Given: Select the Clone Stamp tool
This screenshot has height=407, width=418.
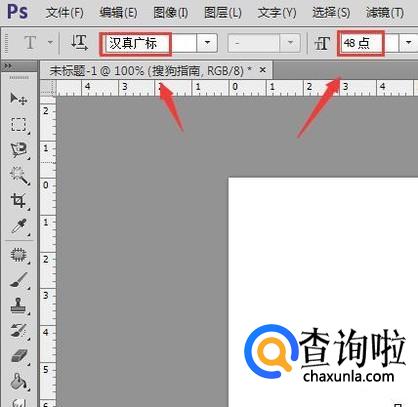Looking at the screenshot, I should click(18, 306).
